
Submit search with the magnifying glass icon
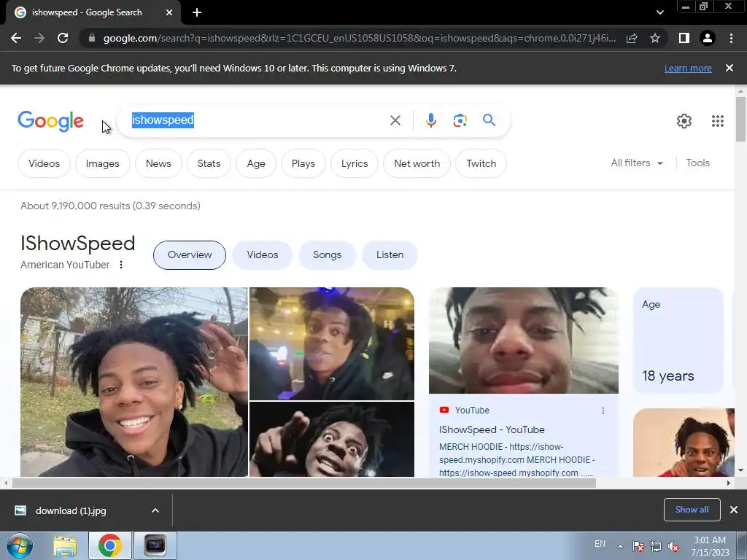coord(489,120)
